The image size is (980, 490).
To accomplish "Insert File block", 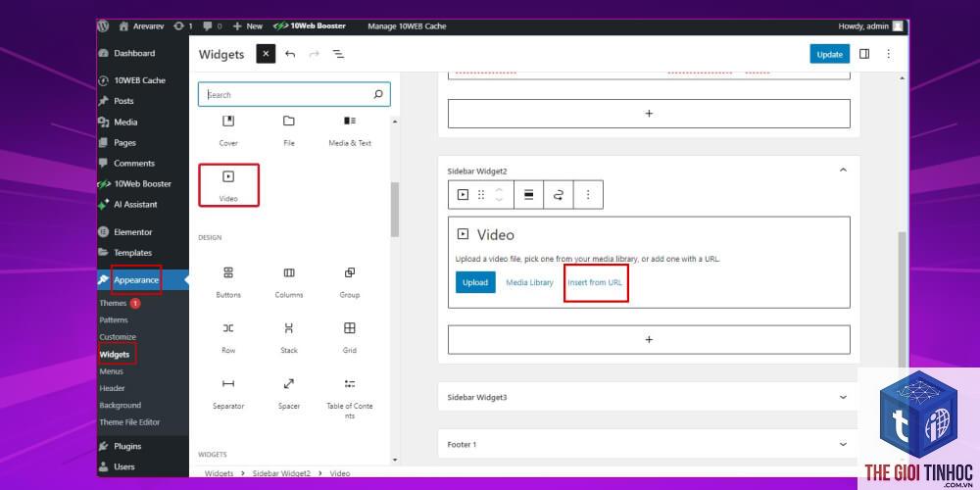I will click(289, 130).
